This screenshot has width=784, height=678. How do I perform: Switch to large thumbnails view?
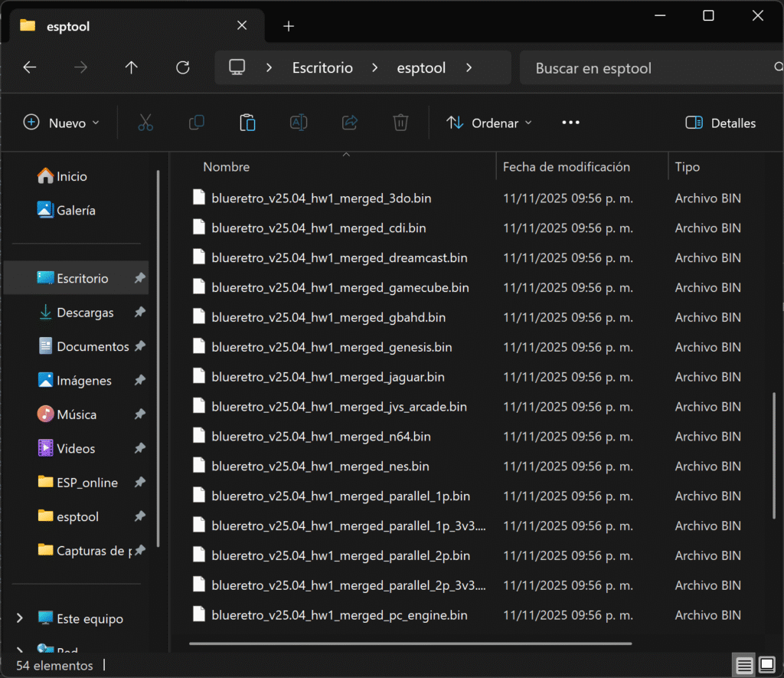coord(766,666)
